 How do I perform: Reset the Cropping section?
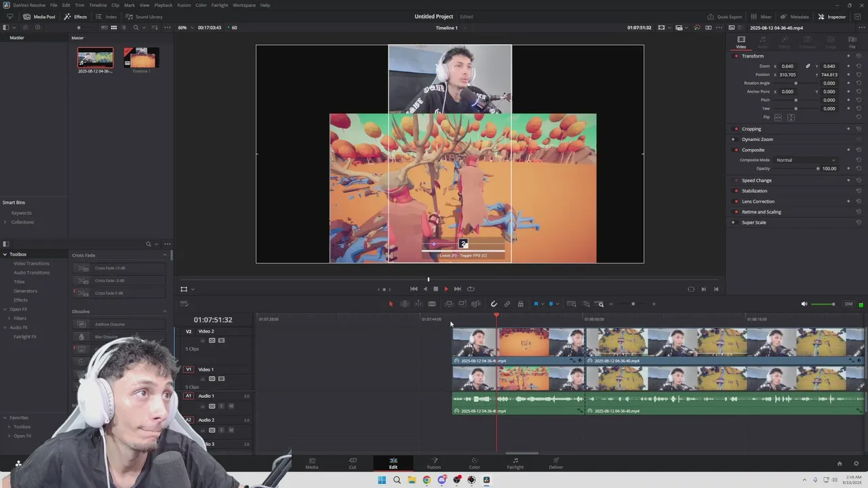pos(859,129)
